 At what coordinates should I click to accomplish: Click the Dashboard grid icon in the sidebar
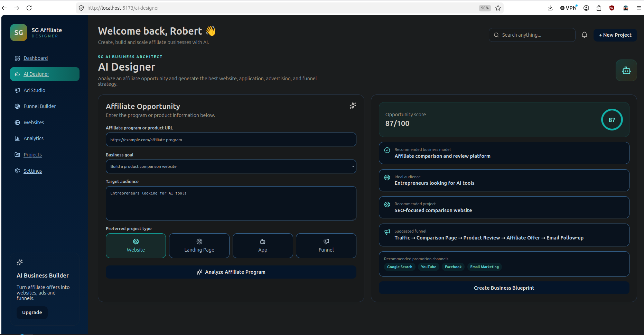[17, 58]
